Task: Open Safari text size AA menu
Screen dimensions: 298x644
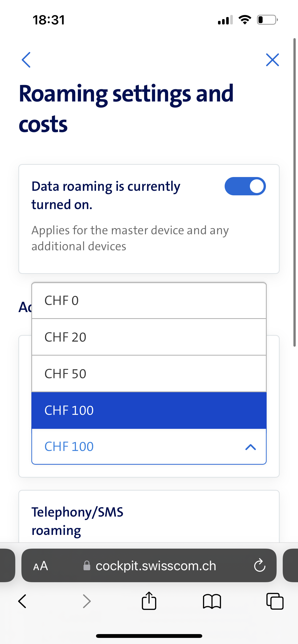Action: 41,566
